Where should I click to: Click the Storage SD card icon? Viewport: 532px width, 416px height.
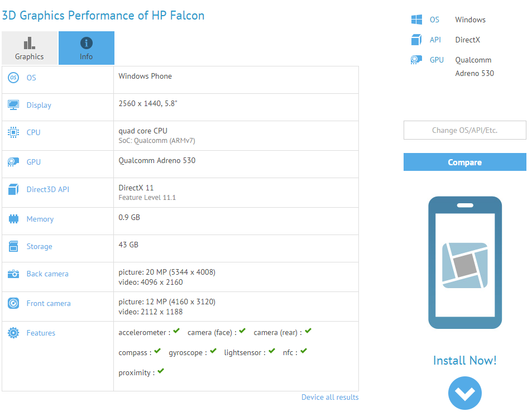[13, 246]
